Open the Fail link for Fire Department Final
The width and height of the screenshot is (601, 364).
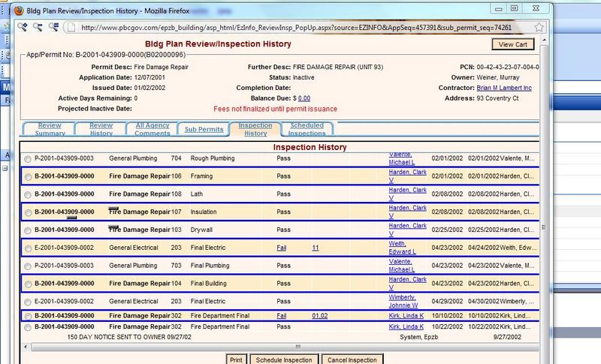(x=281, y=316)
